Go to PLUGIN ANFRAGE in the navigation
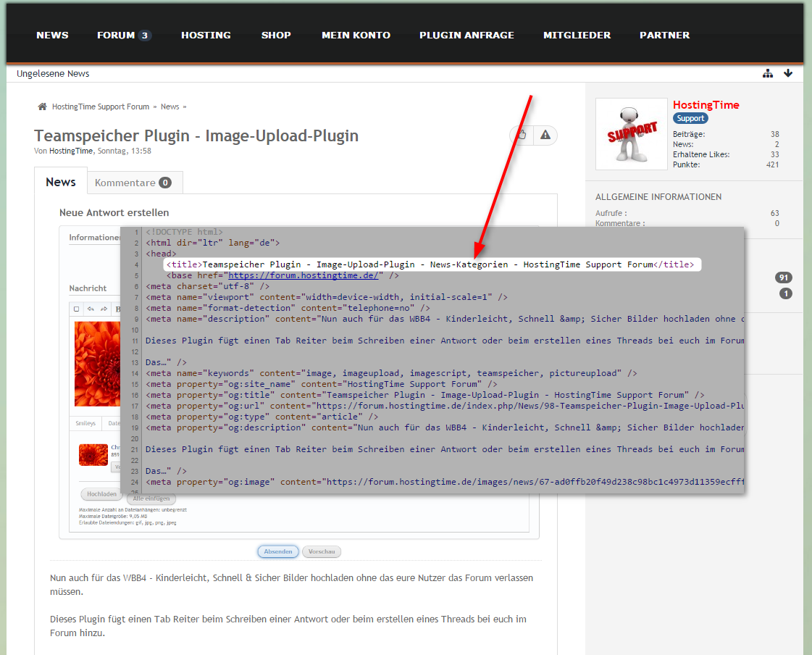This screenshot has height=655, width=812. point(466,35)
